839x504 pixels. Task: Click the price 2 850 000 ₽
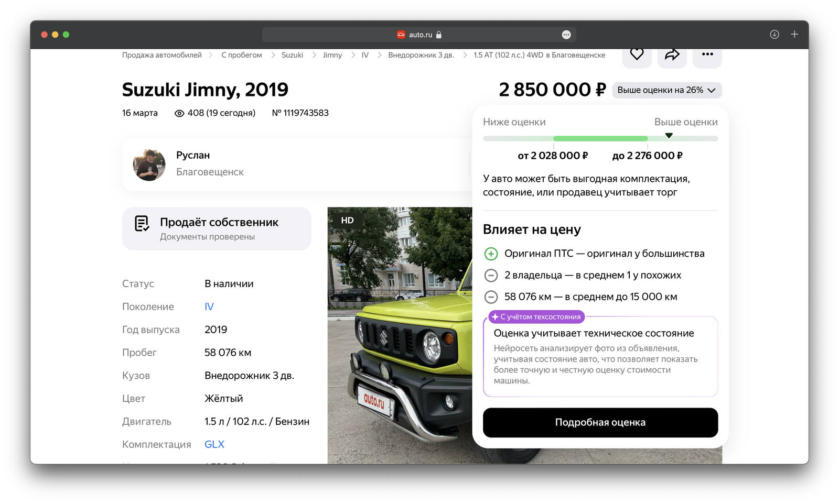click(552, 90)
